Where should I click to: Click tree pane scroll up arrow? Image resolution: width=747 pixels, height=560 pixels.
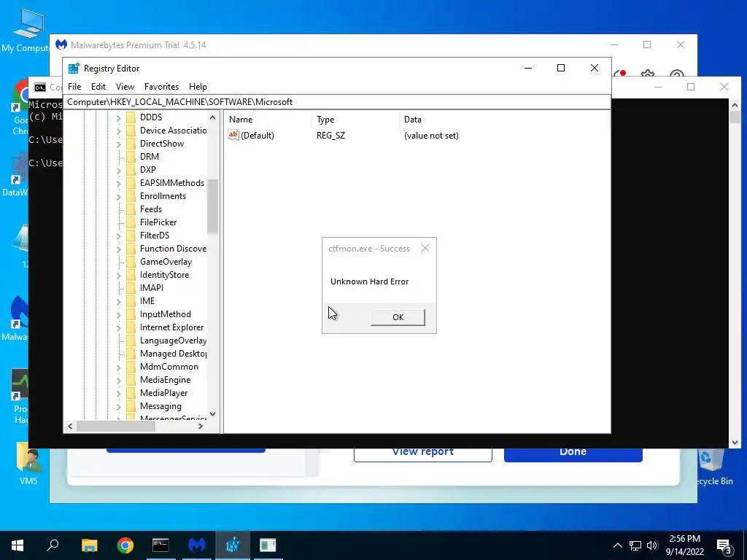tap(212, 117)
